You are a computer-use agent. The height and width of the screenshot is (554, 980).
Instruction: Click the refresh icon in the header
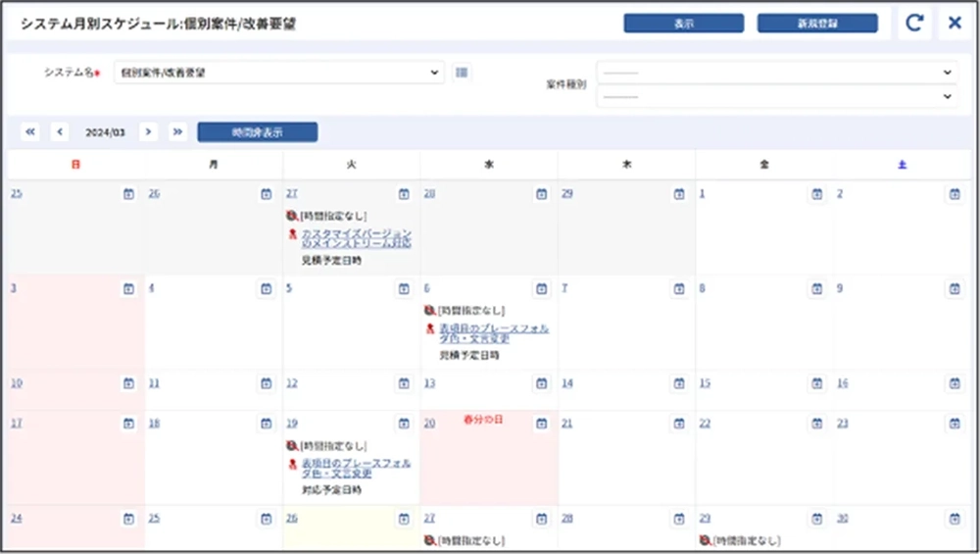click(914, 24)
